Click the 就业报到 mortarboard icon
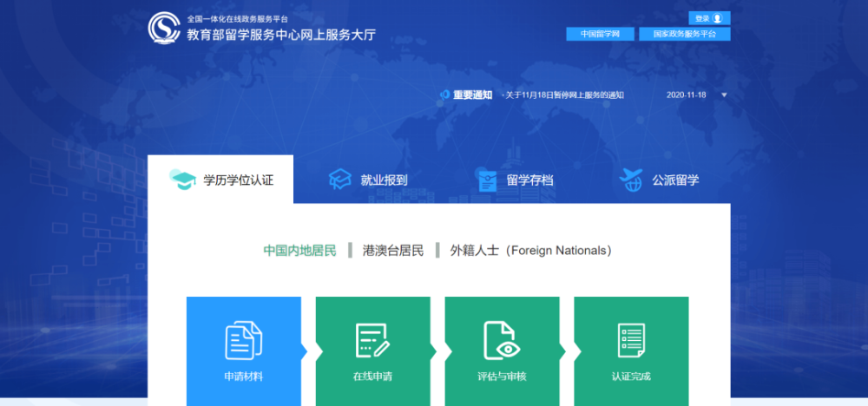The height and width of the screenshot is (406, 868). click(x=340, y=180)
